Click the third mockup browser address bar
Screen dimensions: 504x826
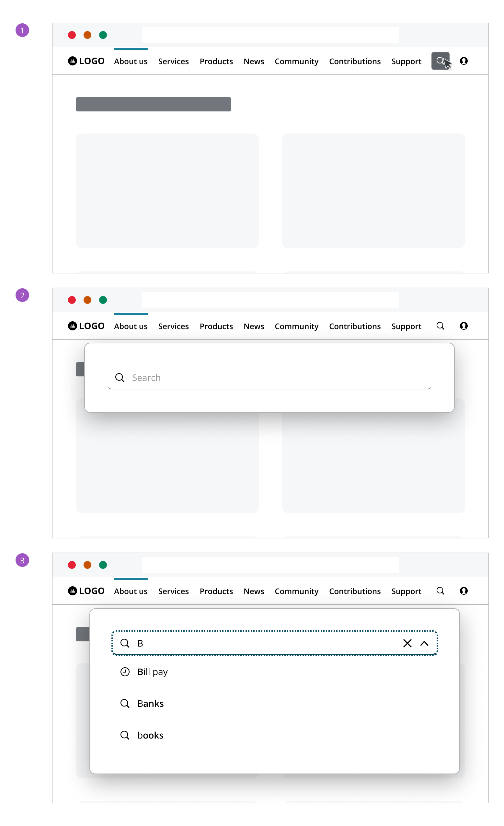pos(270,565)
